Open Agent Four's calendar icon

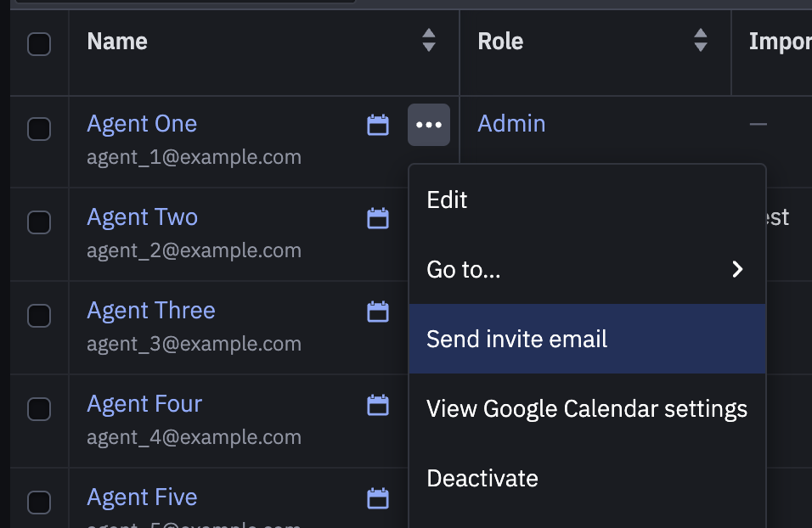tap(378, 405)
